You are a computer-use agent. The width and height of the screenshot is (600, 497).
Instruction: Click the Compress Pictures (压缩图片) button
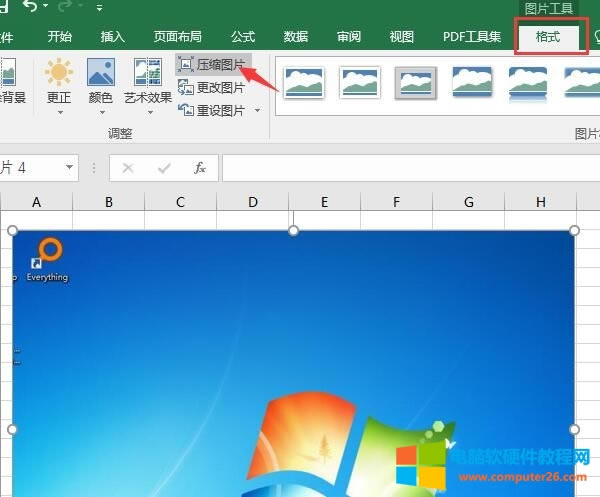tap(212, 64)
